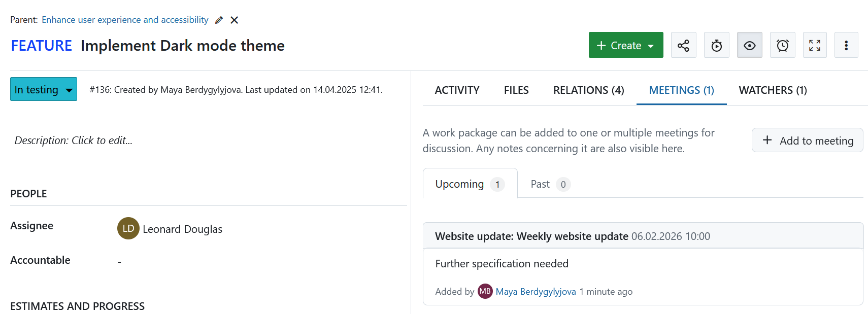Set a reminder using the alarm clock icon
Viewport: 868px width, 314px height.
point(782,45)
